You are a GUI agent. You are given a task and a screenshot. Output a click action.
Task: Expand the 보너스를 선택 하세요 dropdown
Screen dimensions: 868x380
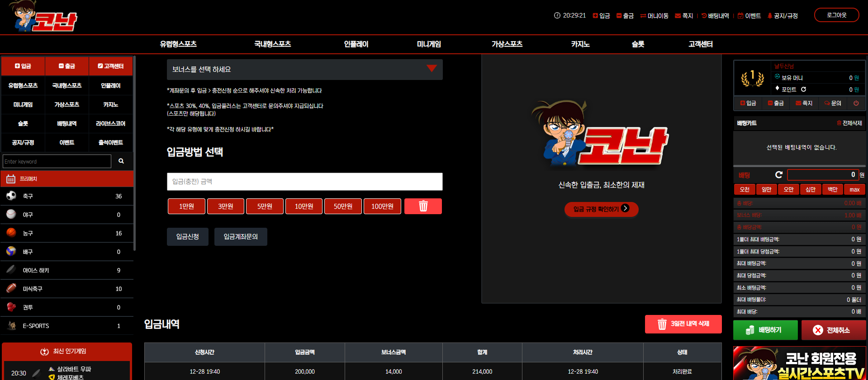tap(304, 70)
